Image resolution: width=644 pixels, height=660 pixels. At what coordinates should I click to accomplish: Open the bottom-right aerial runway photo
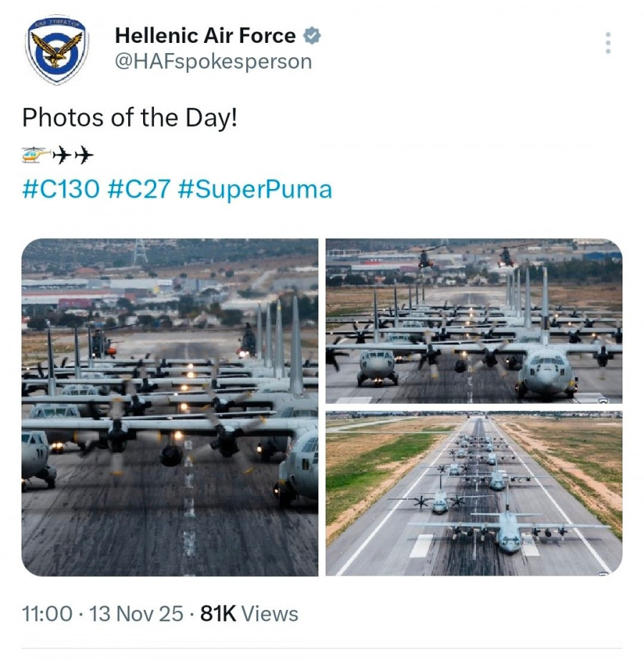[474, 494]
